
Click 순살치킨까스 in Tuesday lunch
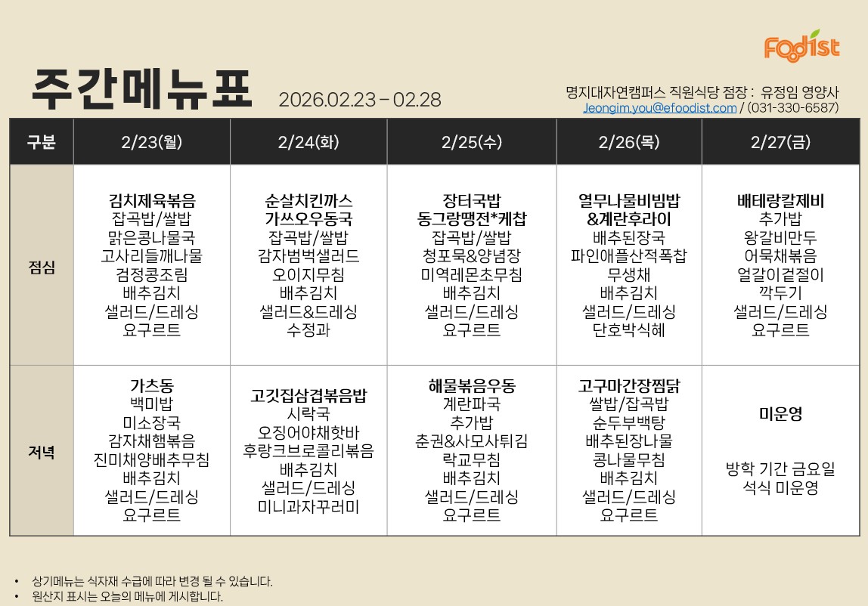click(308, 201)
